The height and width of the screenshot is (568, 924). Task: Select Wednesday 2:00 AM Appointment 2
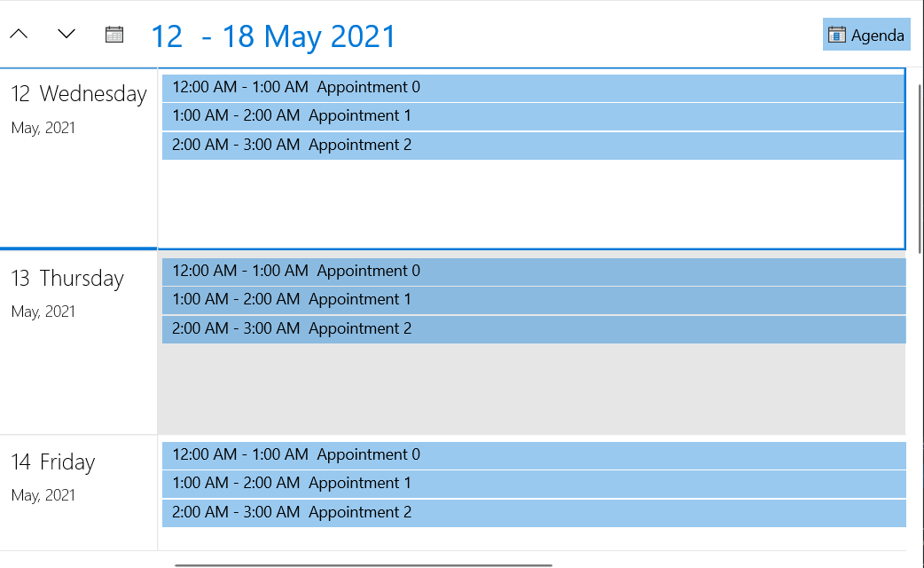tap(532, 145)
